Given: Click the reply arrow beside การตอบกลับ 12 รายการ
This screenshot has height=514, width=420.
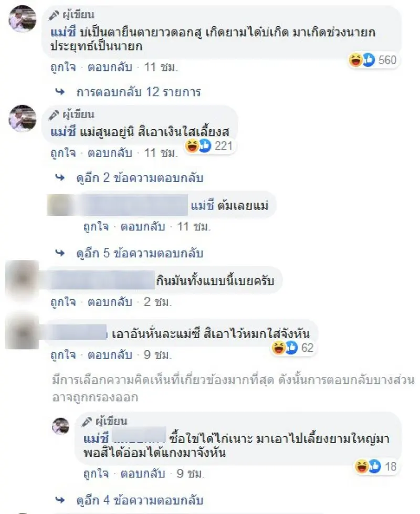Looking at the screenshot, I should (x=60, y=92).
